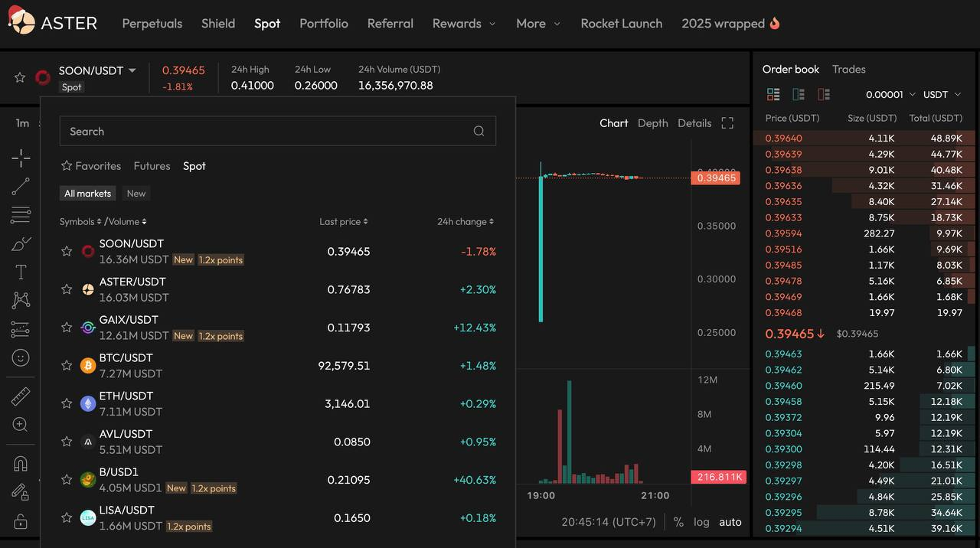The image size is (980, 548).
Task: Click the fullscreen chart icon
Action: tap(727, 123)
